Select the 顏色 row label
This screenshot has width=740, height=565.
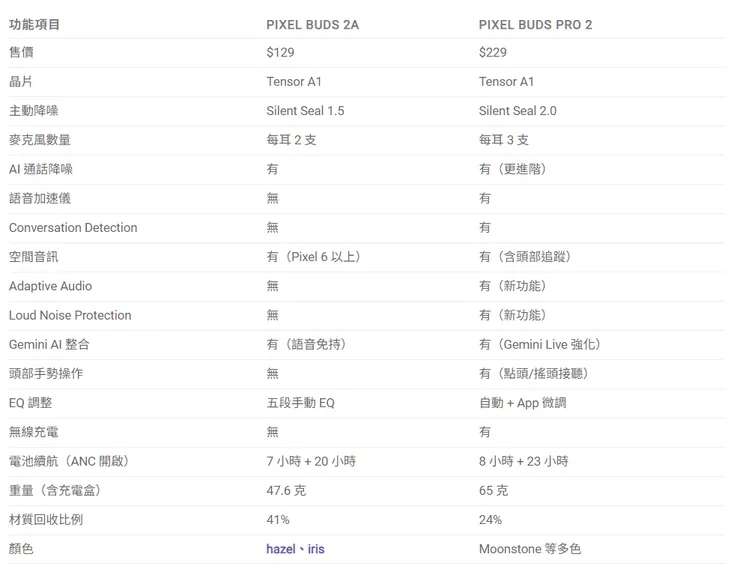tap(21, 549)
